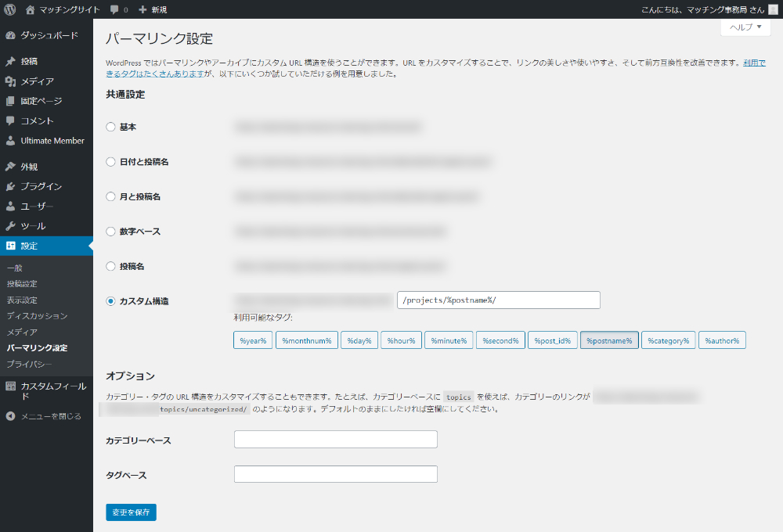Viewport: 783px width, 532px height.
Task: Insert the %author% tag
Action: click(x=722, y=340)
